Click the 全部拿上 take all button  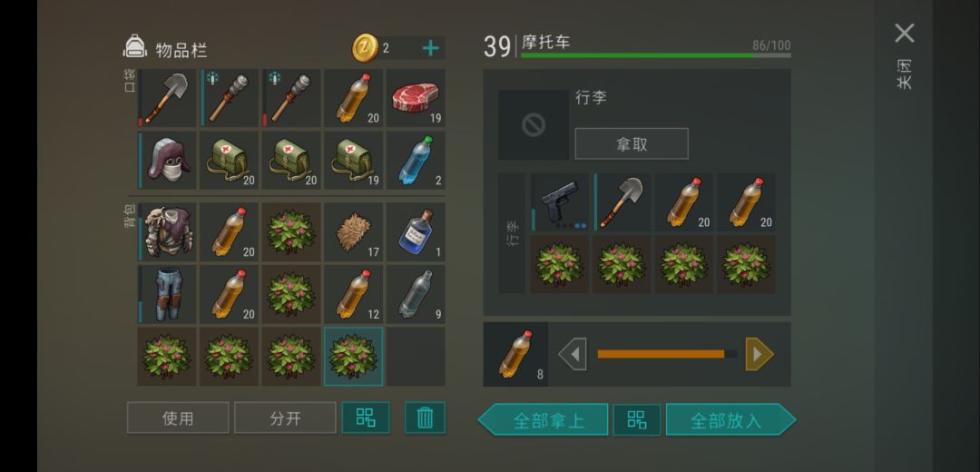tap(544, 419)
